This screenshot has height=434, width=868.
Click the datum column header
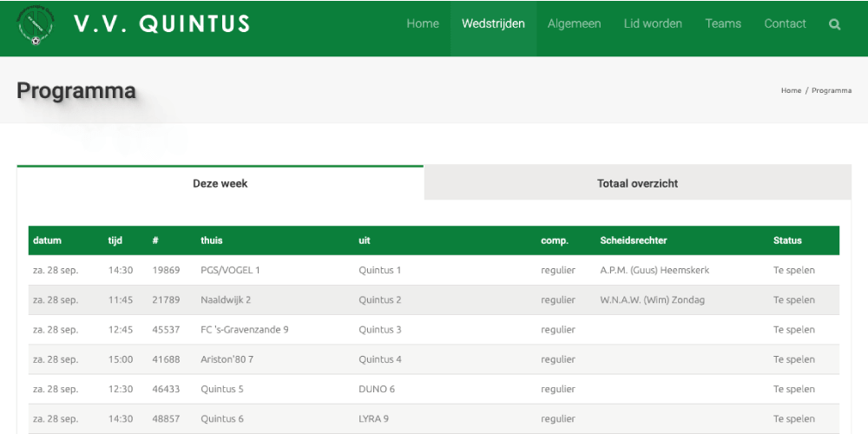47,240
